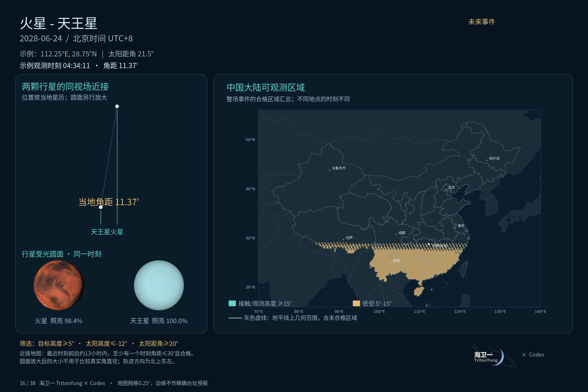Click the 灰色虚线 legend entry

tap(293, 318)
